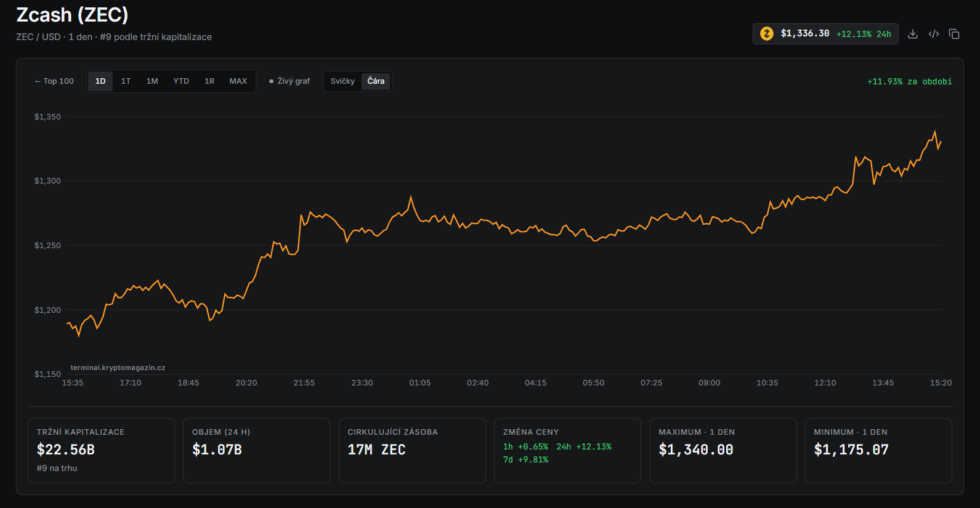Click the +11.93% za období label
This screenshot has height=508, width=980.
pos(910,82)
